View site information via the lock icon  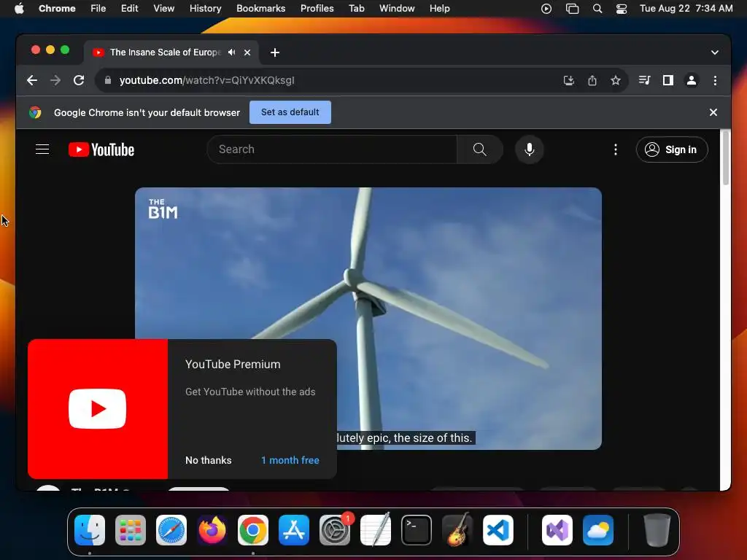tap(108, 80)
